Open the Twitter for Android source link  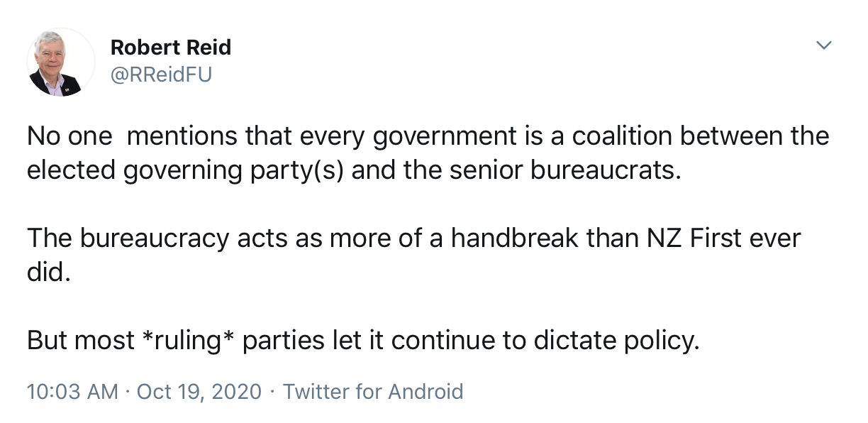373,391
